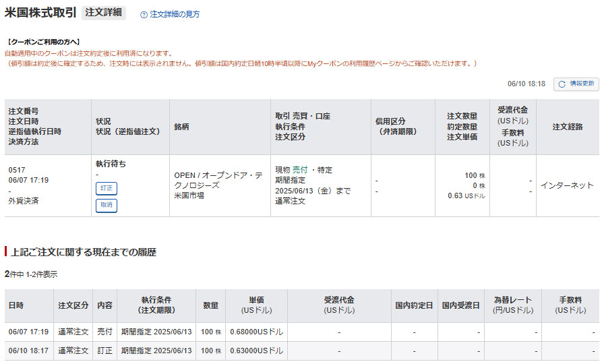Click the インターネット order route cell

567,185
